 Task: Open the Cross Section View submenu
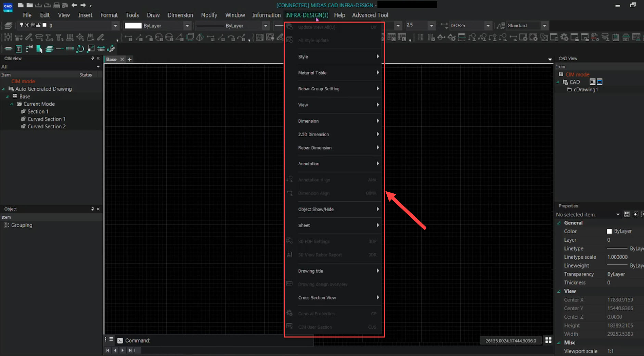pyautogui.click(x=339, y=298)
